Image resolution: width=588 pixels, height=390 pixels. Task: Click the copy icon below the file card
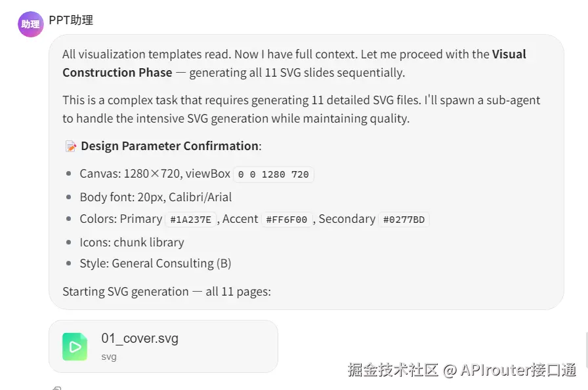tap(57, 387)
